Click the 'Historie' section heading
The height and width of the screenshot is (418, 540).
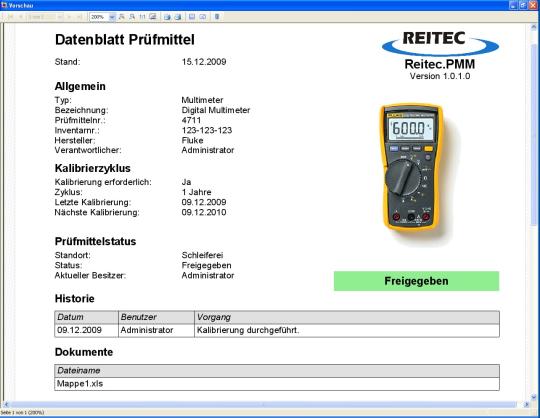pos(74,299)
